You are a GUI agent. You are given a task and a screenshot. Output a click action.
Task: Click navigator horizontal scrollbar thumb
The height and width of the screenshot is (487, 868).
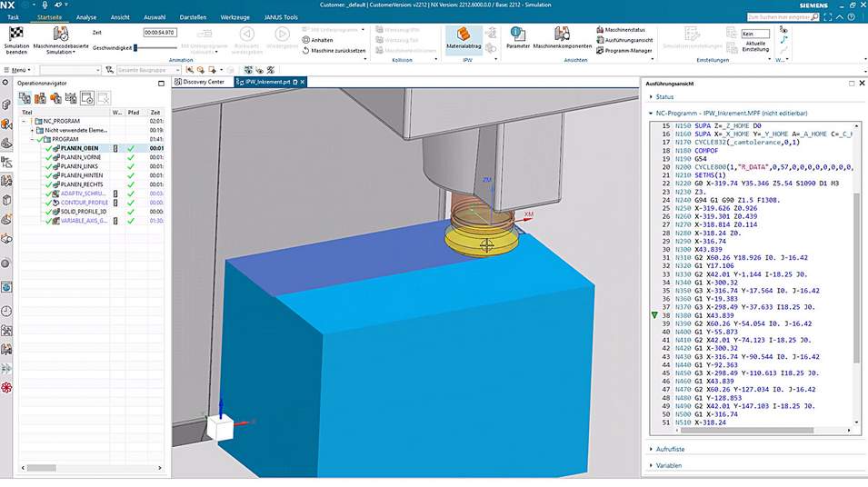(42, 468)
